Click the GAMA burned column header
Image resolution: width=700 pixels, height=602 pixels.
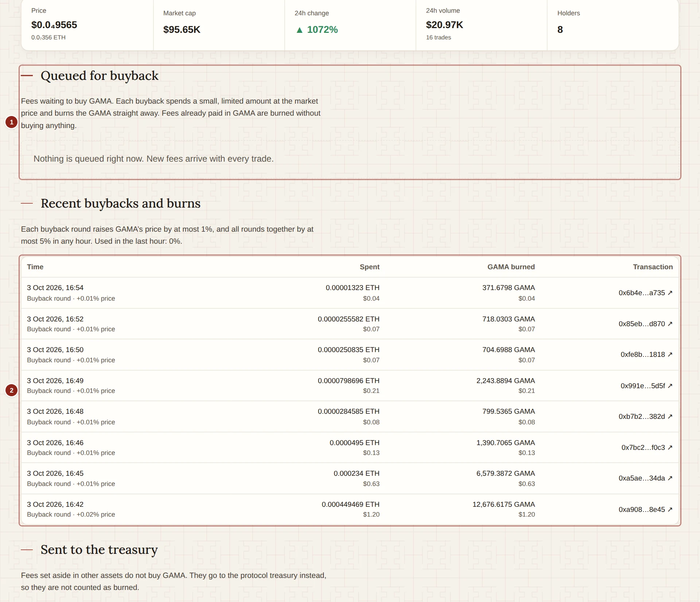tap(511, 267)
